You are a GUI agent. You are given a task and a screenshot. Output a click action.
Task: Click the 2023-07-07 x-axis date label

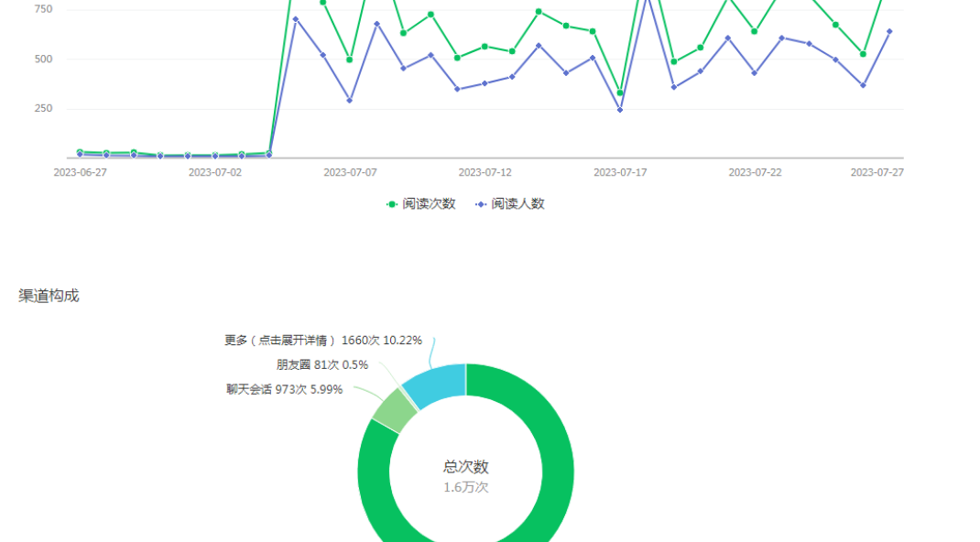[350, 172]
